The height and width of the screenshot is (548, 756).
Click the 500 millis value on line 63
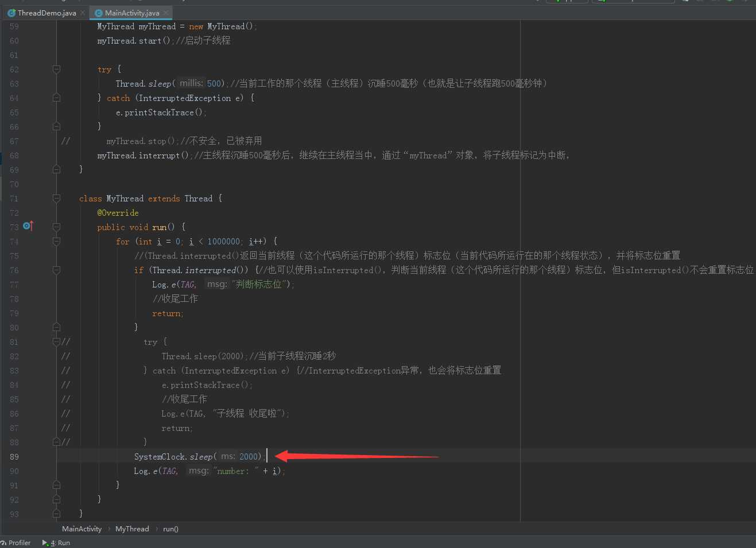[x=214, y=84]
